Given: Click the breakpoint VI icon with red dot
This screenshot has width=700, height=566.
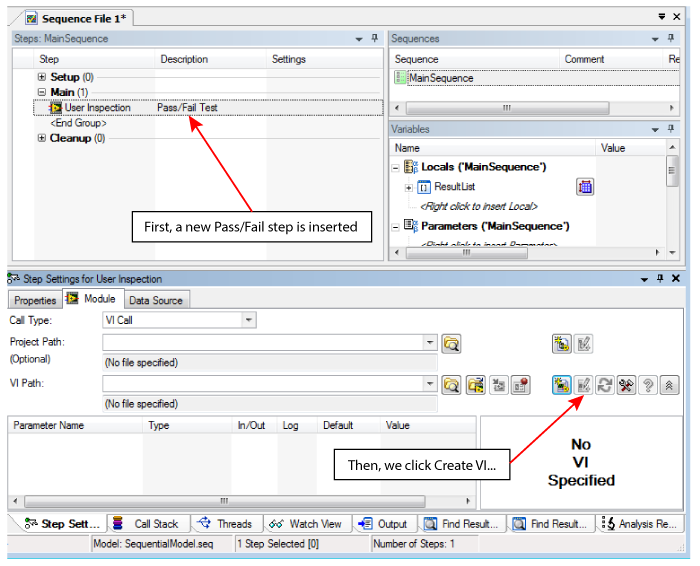Looking at the screenshot, I should pos(521,385).
